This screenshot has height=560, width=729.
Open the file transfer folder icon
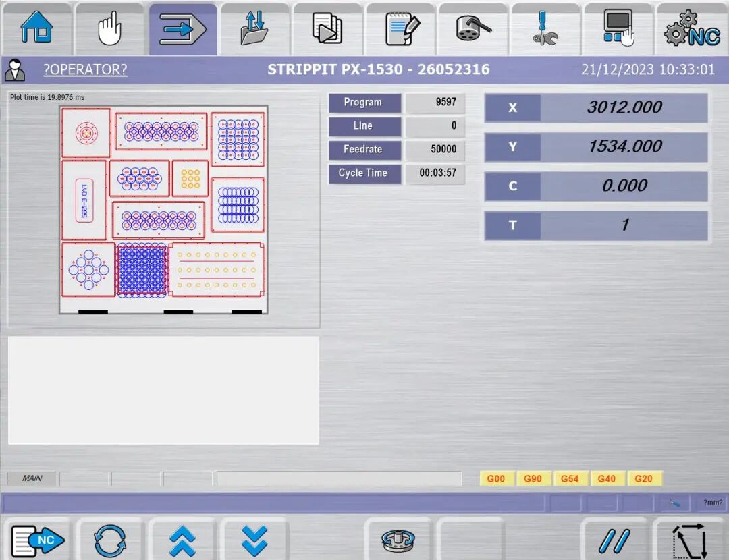pos(255,29)
